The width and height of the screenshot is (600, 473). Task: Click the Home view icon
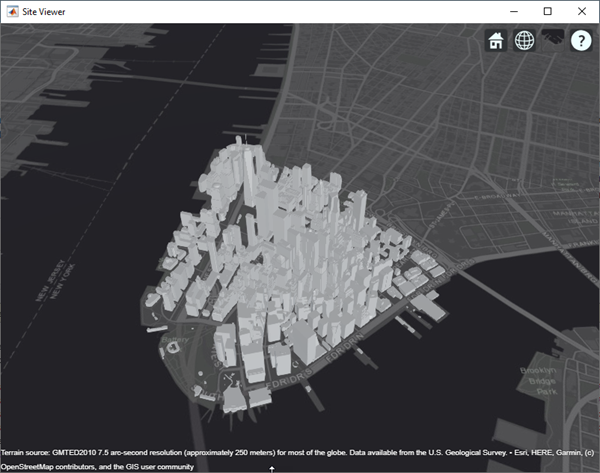496,40
